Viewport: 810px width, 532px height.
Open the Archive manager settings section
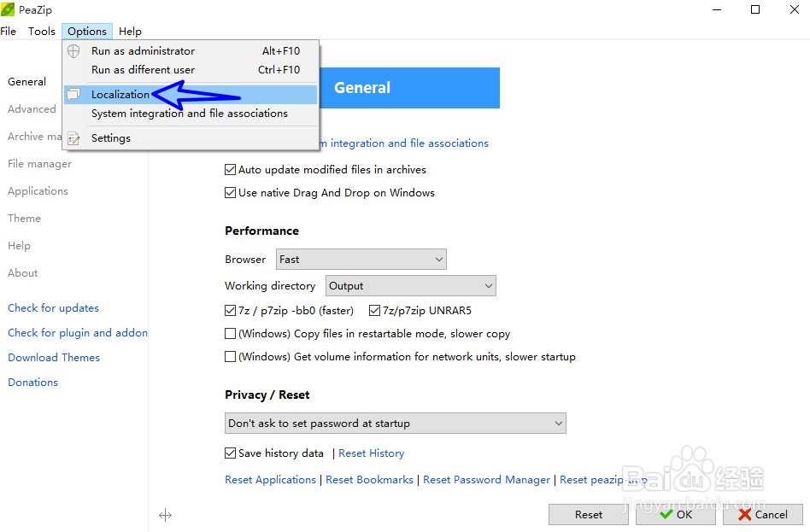(x=35, y=137)
